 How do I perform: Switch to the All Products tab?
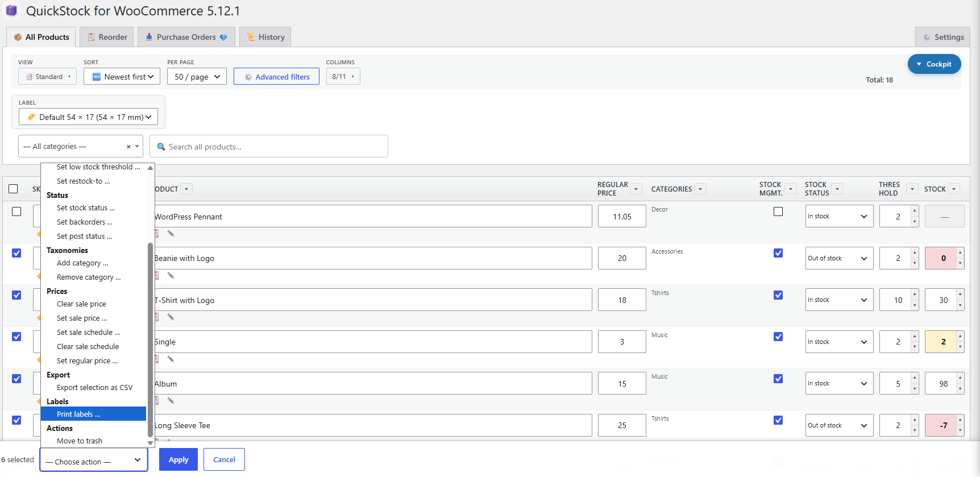point(41,37)
